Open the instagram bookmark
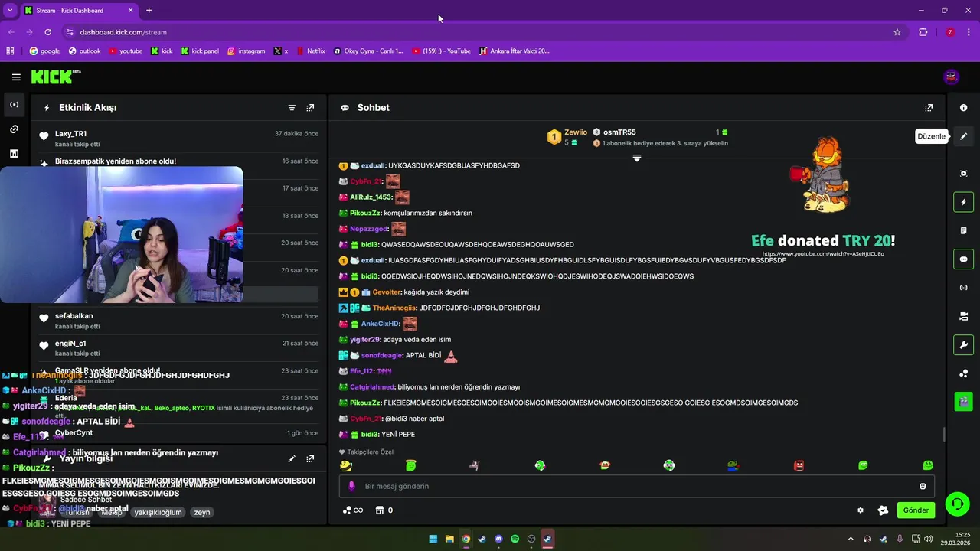 246,51
